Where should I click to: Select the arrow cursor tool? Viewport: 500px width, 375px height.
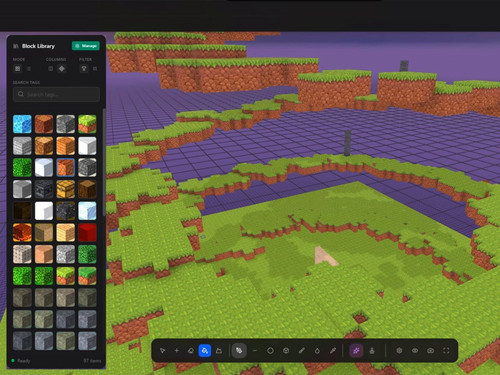162,351
